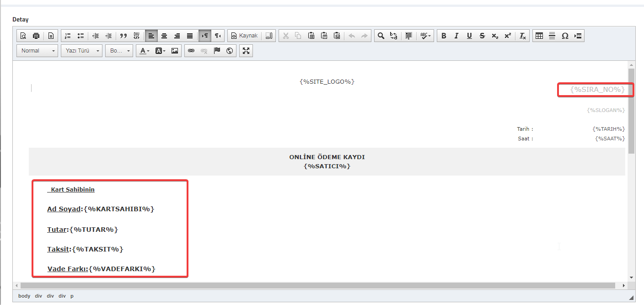The height and width of the screenshot is (305, 644).
Task: Center align the text
Action: [x=164, y=36]
